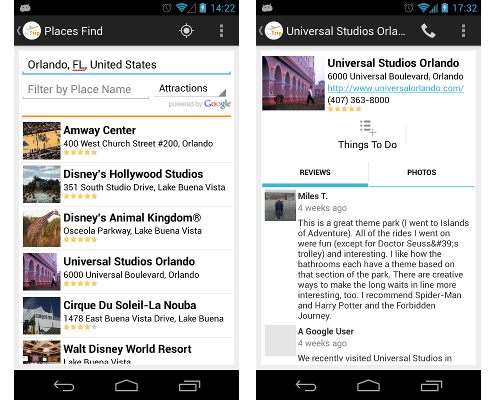Tap the Things To Do label

click(x=368, y=145)
